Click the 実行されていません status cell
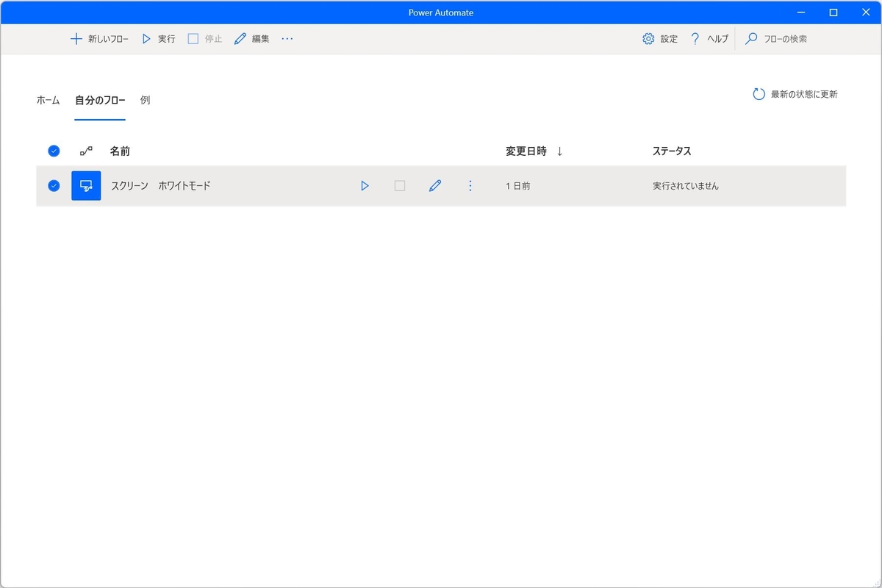 pyautogui.click(x=686, y=186)
